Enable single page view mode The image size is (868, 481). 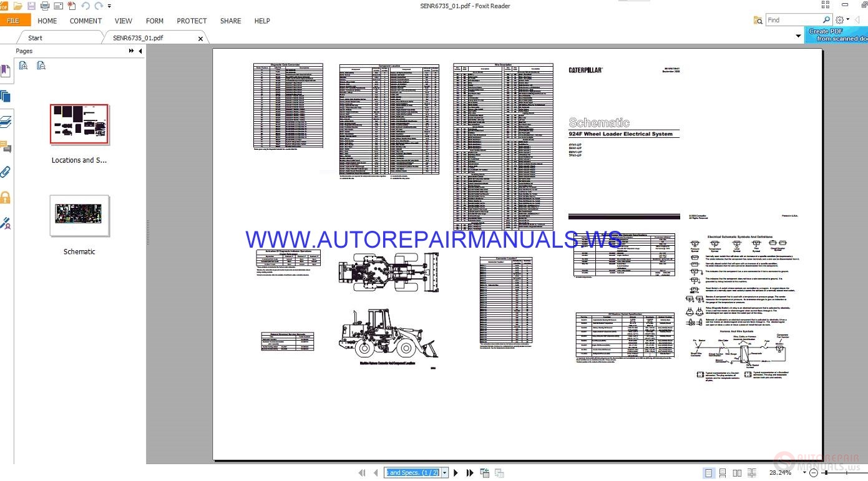tap(708, 473)
